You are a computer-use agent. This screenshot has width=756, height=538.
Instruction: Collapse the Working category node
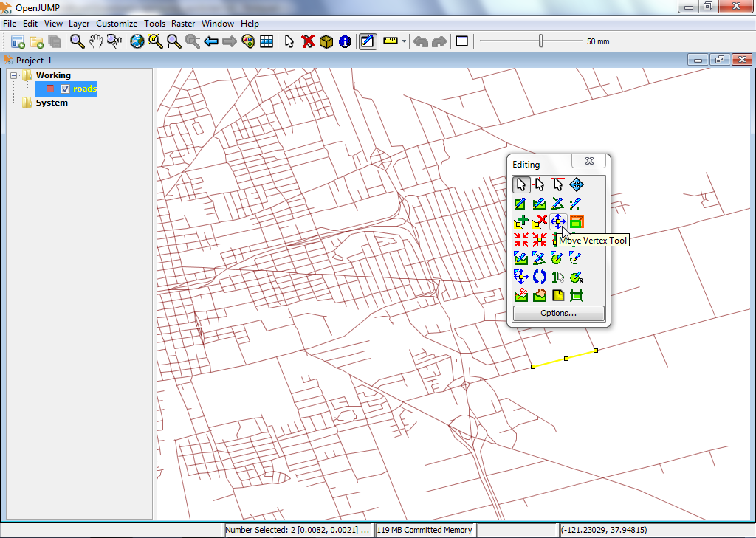click(14, 75)
